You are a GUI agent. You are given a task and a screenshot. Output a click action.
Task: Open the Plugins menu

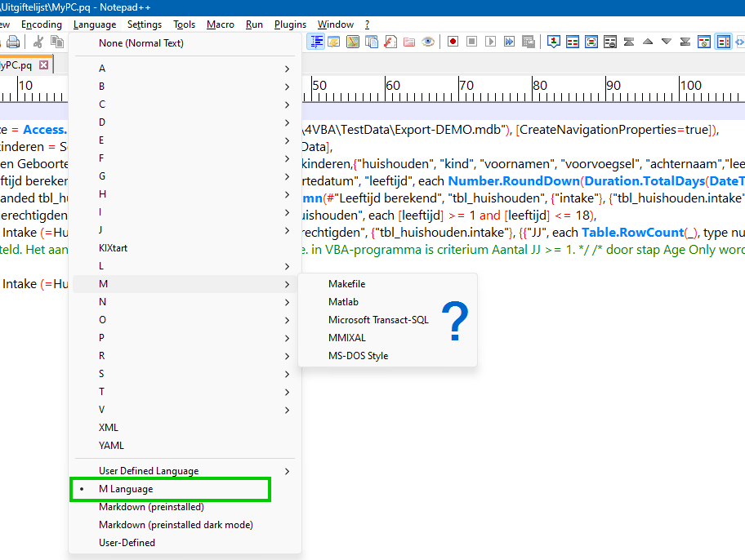[290, 24]
